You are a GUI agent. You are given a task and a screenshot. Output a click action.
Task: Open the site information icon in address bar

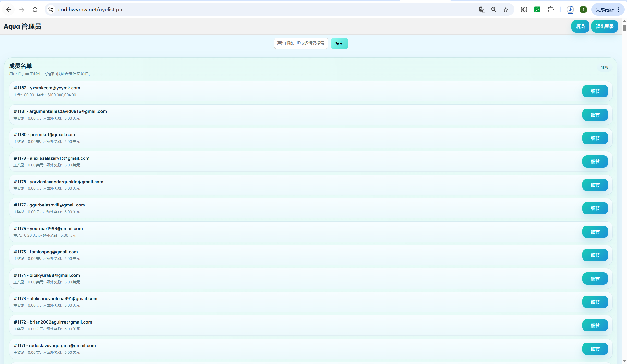click(x=51, y=10)
